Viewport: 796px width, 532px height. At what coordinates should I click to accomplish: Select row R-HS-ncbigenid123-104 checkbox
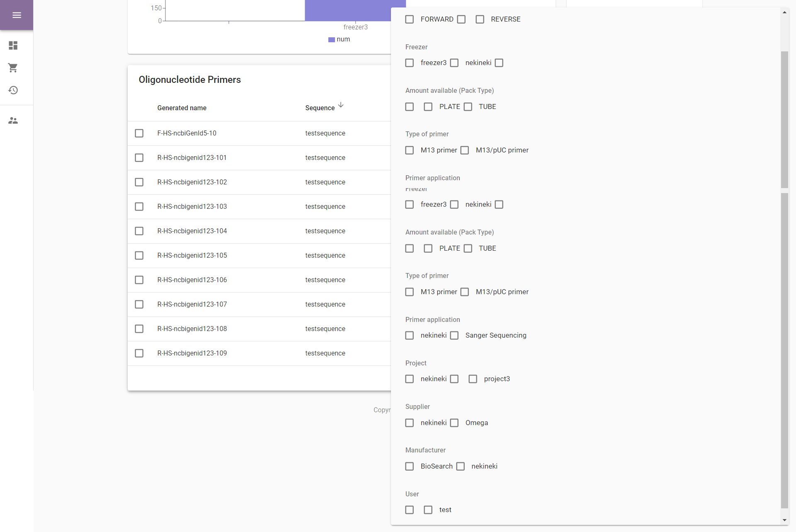pyautogui.click(x=139, y=231)
